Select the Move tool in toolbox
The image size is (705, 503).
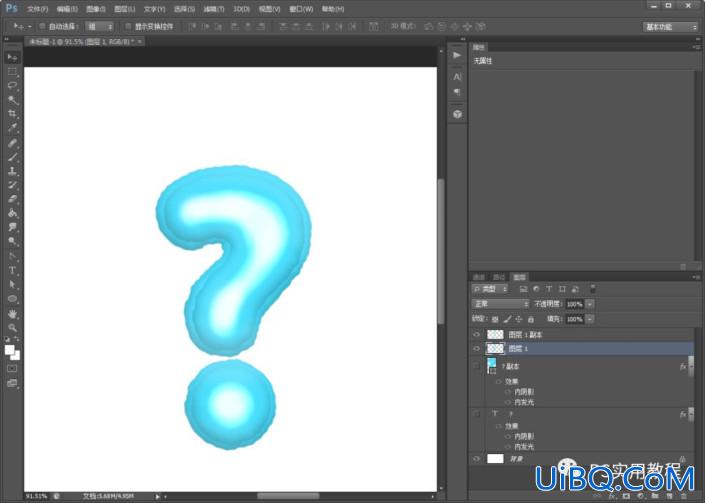(12, 57)
